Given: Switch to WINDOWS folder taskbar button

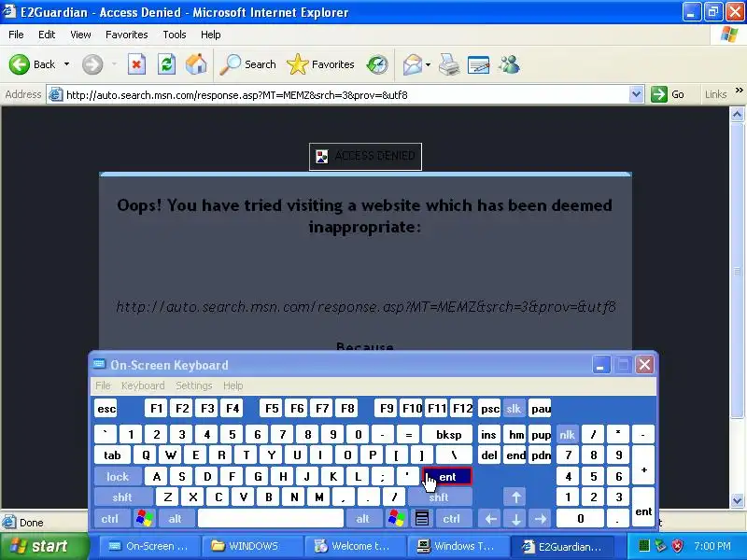Looking at the screenshot, I should 252,546.
